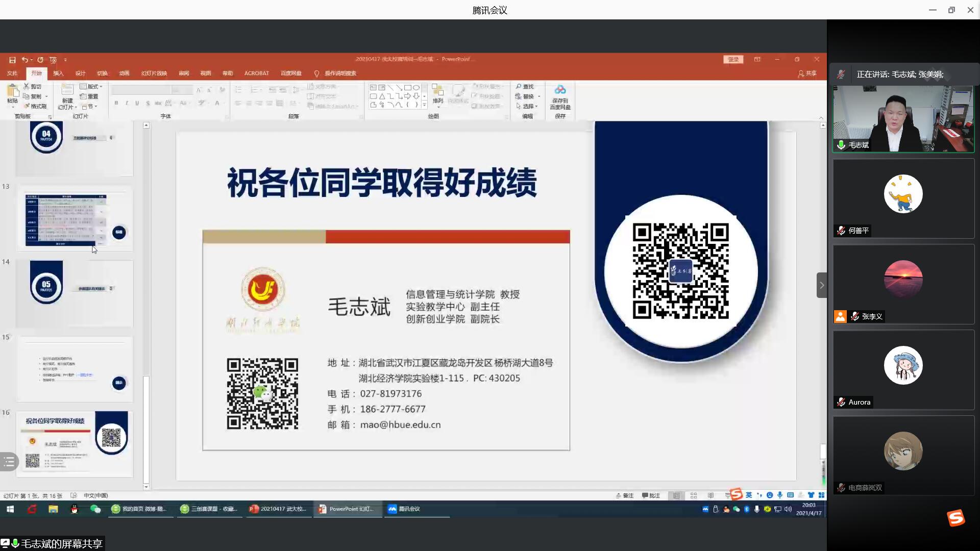Open the 文件 (File) menu
Image resolution: width=980 pixels, height=551 pixels.
[12, 73]
